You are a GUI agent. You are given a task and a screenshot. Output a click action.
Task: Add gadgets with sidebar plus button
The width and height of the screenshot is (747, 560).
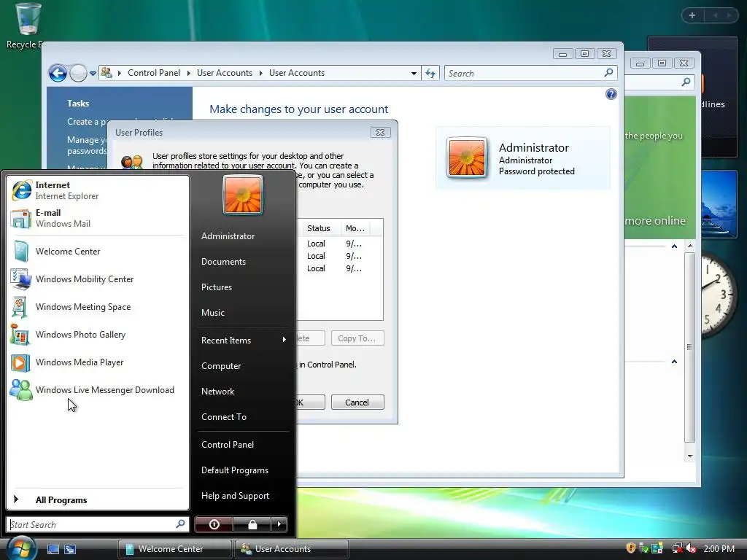point(692,15)
